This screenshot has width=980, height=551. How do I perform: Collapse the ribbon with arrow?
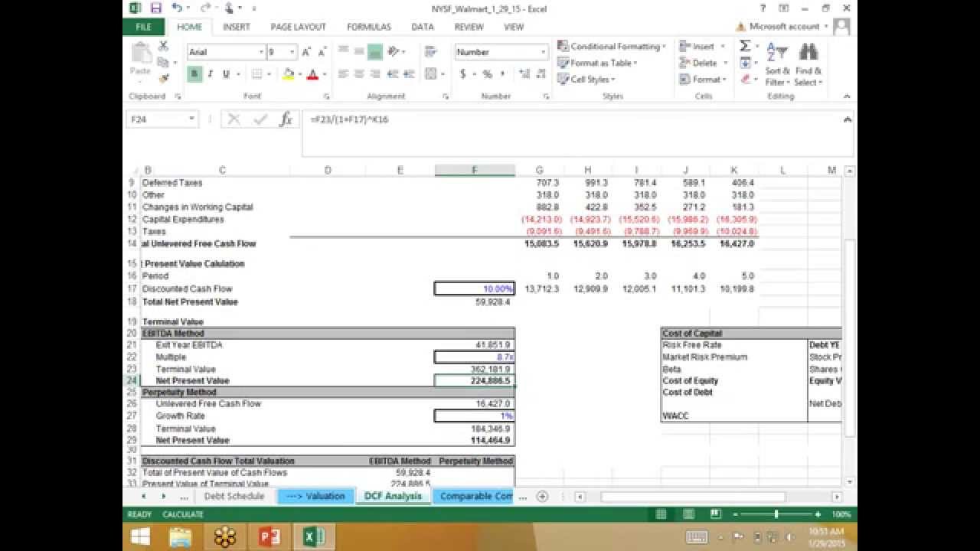[x=846, y=96]
